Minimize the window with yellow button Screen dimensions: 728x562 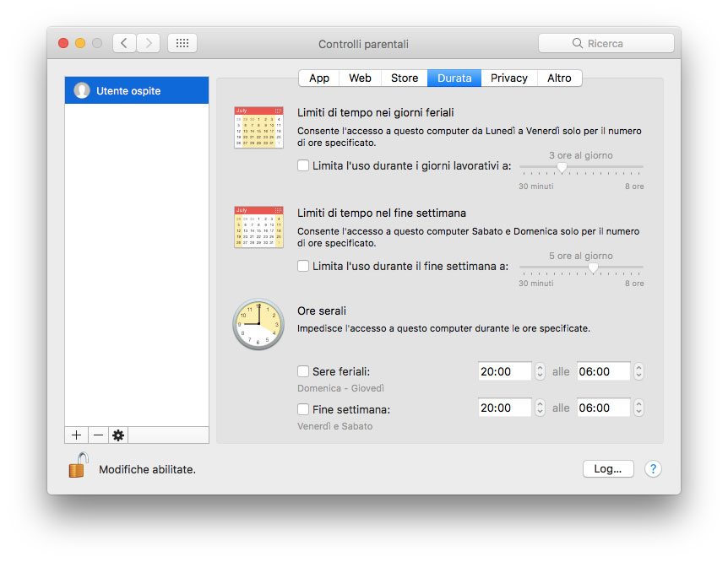click(x=80, y=43)
